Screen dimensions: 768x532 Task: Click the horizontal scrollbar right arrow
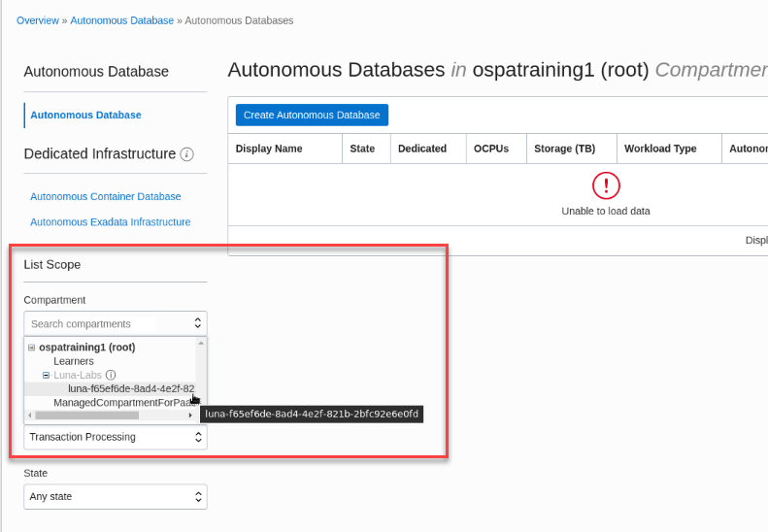coord(190,416)
